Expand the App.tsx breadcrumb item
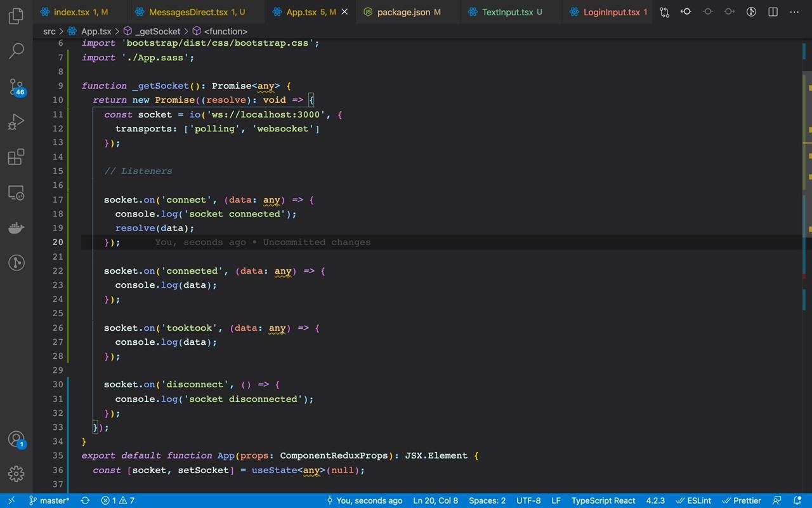This screenshot has height=508, width=812. click(x=96, y=31)
